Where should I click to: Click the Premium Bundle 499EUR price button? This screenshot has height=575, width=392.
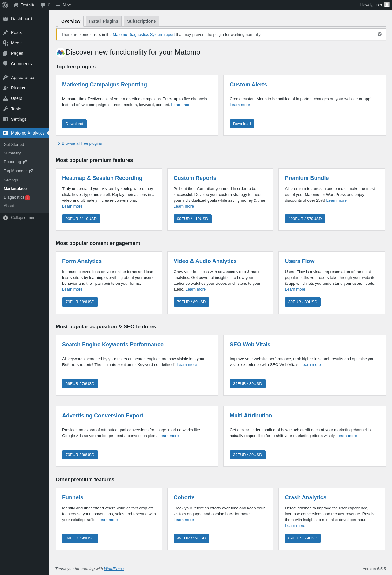[x=305, y=219]
